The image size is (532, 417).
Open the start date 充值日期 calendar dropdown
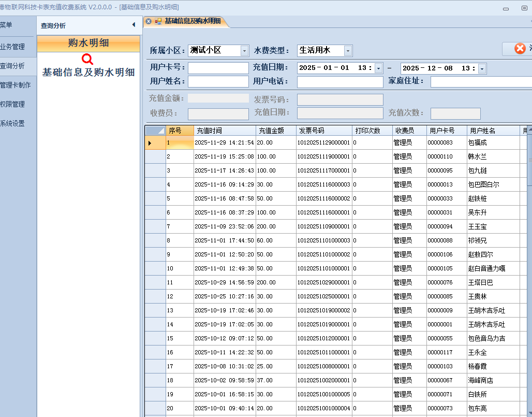coord(378,68)
